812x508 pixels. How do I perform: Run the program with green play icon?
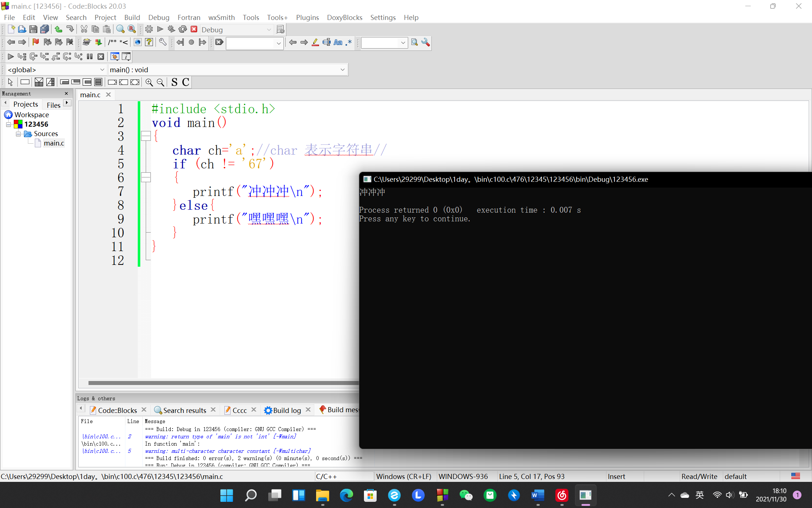tap(160, 29)
